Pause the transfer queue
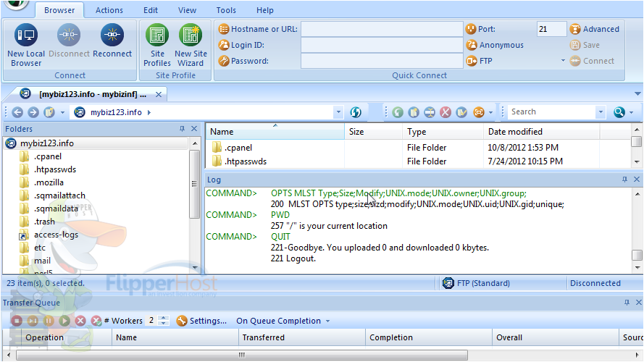This screenshot has width=644, height=362. [x=49, y=321]
